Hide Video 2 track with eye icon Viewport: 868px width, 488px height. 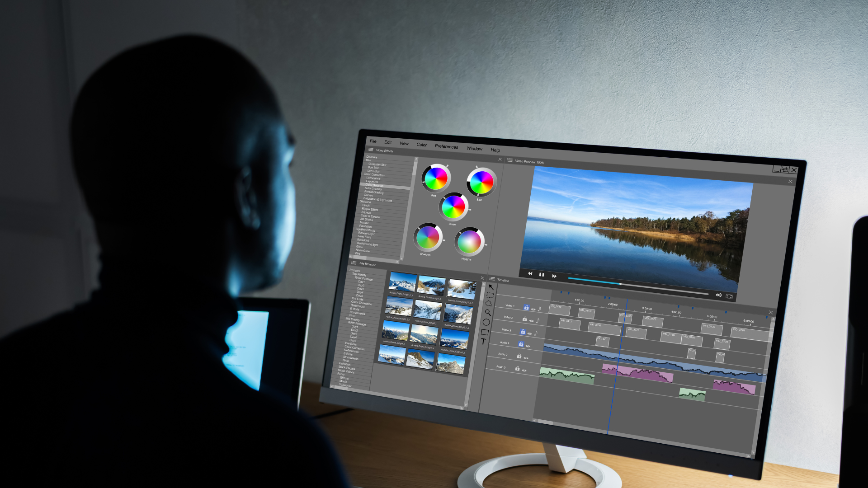(x=532, y=320)
